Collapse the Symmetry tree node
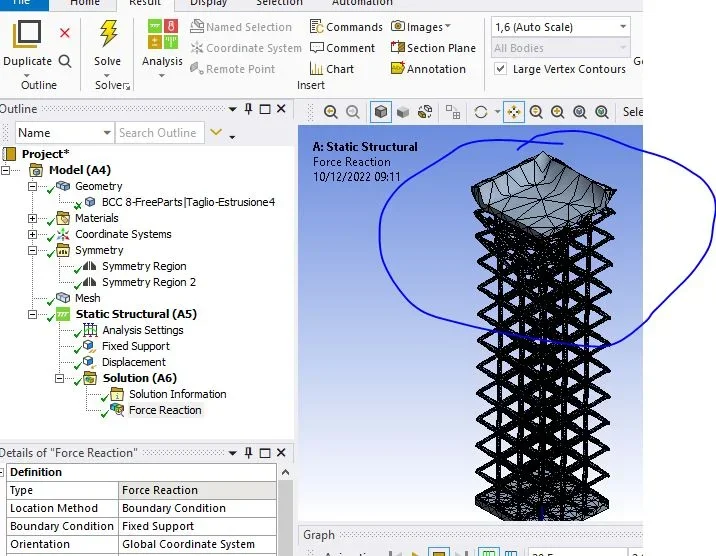Screen dimensions: 716x556 click(32, 250)
